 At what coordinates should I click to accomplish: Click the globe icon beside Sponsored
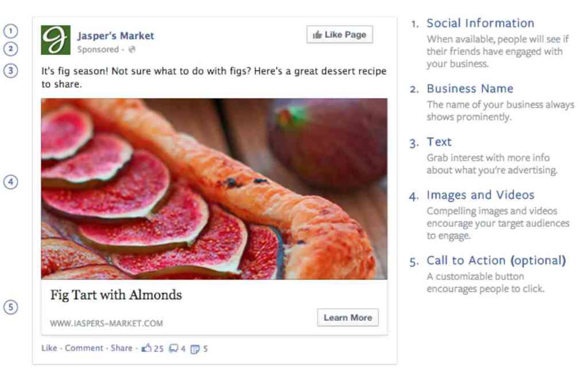tap(132, 50)
